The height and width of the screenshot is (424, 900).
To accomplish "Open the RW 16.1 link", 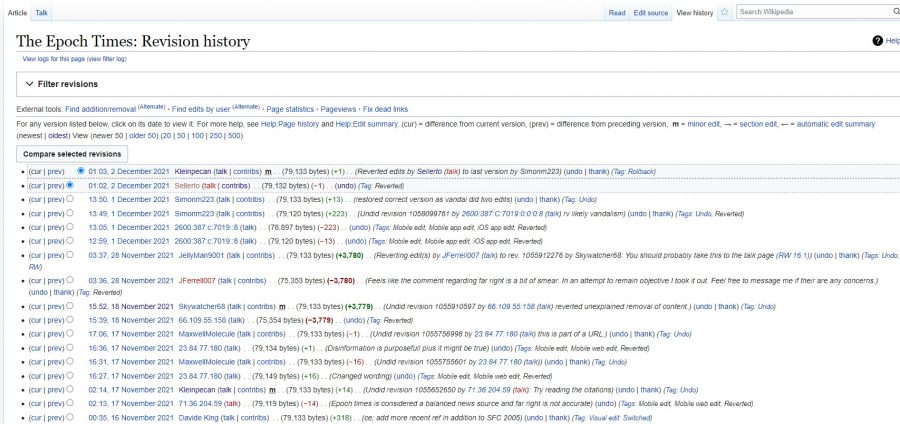I will tap(794, 255).
